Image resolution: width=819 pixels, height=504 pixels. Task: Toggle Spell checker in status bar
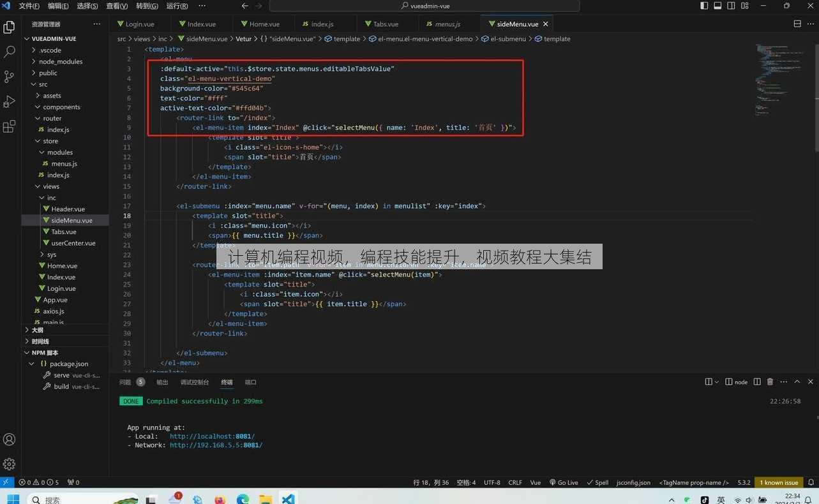(598, 482)
